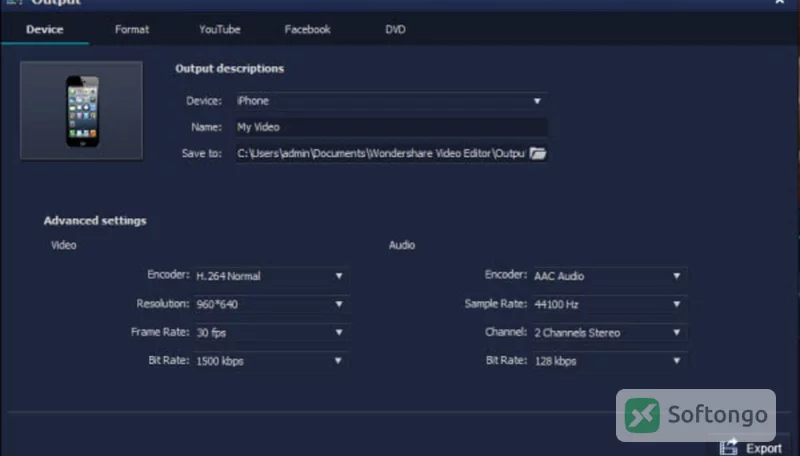Switch to the Facebook tab
This screenshot has height=456, width=800.
click(308, 30)
